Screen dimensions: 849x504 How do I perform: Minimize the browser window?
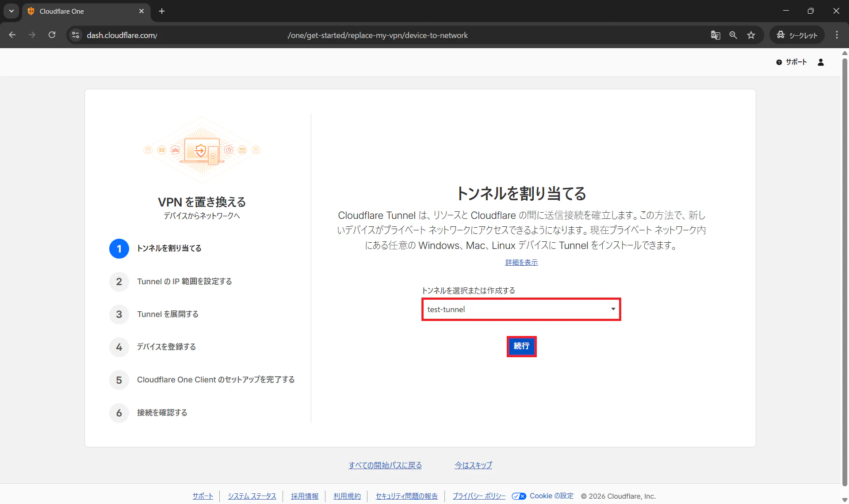tap(786, 11)
